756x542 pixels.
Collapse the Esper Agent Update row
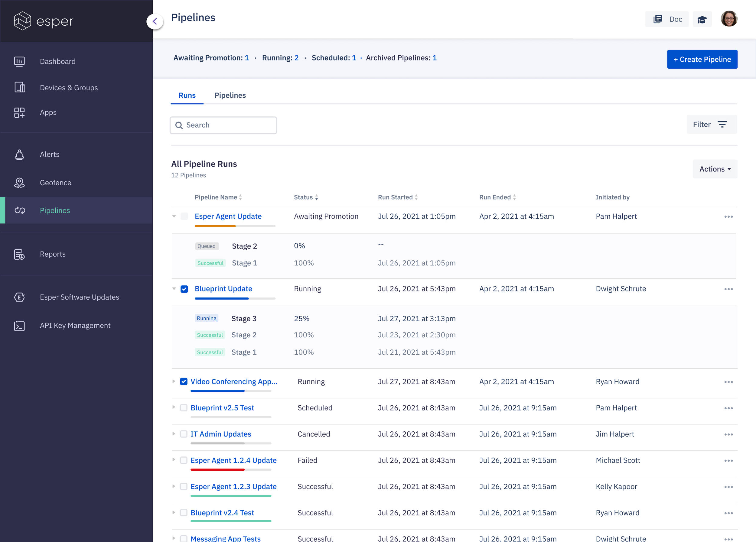(174, 216)
